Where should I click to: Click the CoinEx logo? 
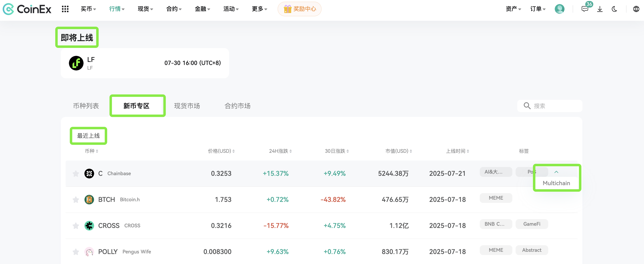pyautogui.click(x=27, y=9)
